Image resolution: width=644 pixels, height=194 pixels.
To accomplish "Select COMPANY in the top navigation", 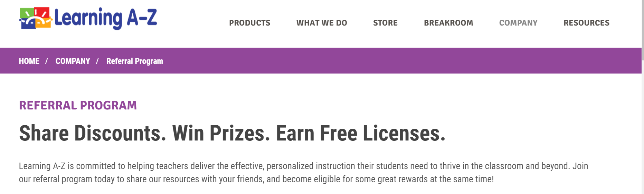I will point(518,23).
